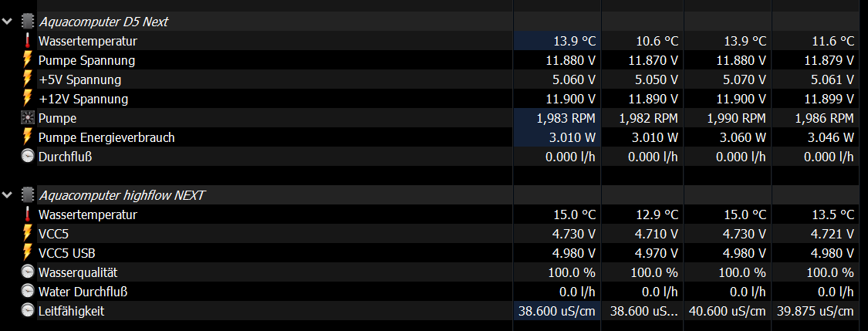
Task: Select the Aquacomputer highflow NEXT header label
Action: tap(122, 195)
